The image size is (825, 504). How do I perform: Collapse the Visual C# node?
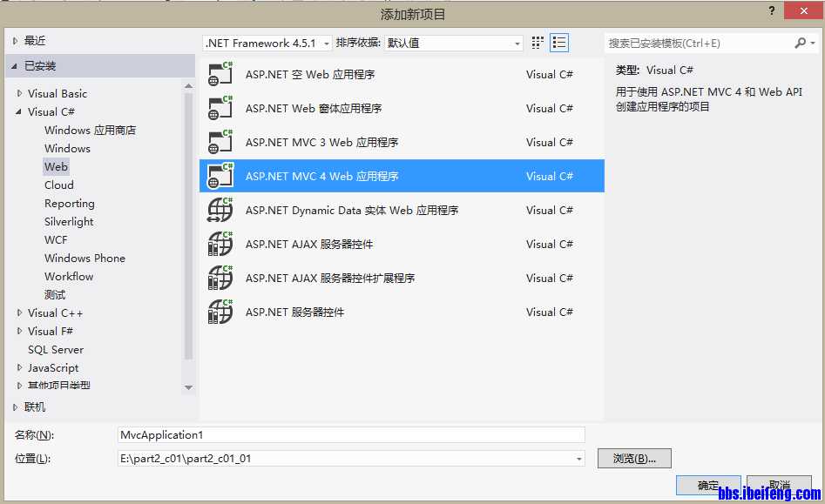[18, 112]
